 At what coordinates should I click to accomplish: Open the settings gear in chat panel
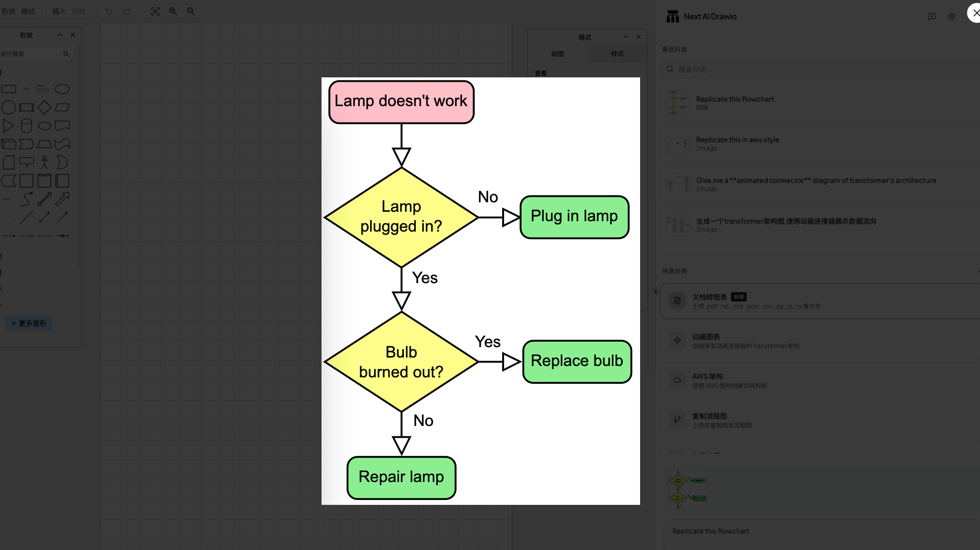[951, 16]
